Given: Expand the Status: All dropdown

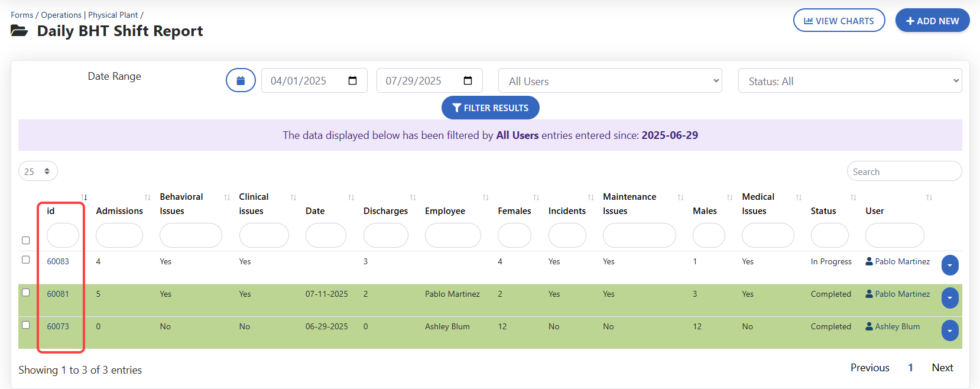Looking at the screenshot, I should click(849, 81).
